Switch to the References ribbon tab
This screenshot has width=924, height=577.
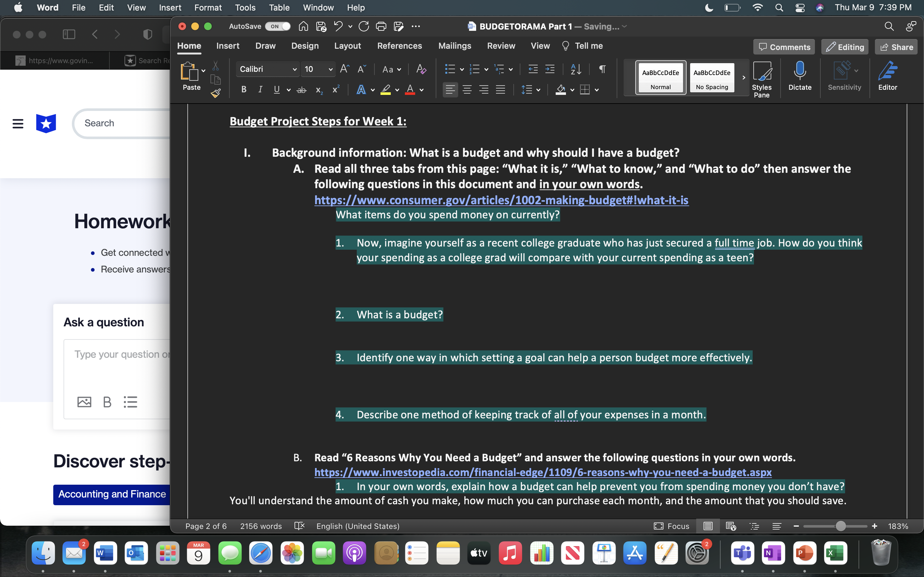pyautogui.click(x=399, y=46)
